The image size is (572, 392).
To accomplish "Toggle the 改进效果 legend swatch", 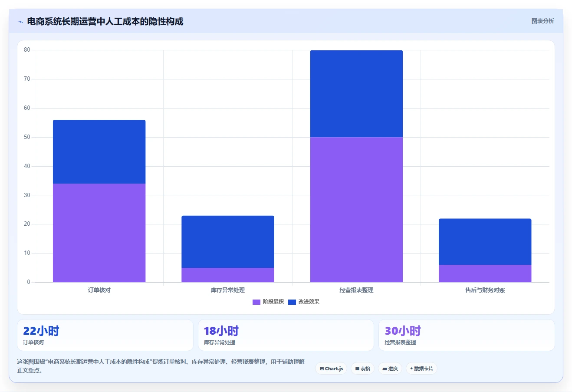I will (x=292, y=302).
